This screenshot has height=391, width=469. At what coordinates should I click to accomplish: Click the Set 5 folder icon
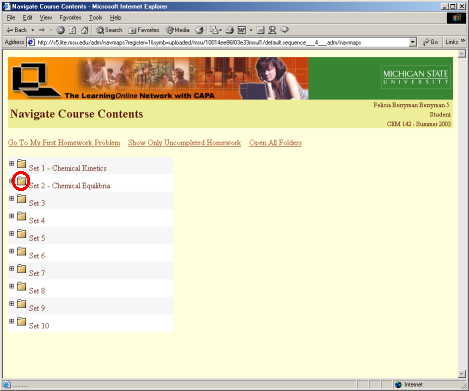tap(22, 233)
